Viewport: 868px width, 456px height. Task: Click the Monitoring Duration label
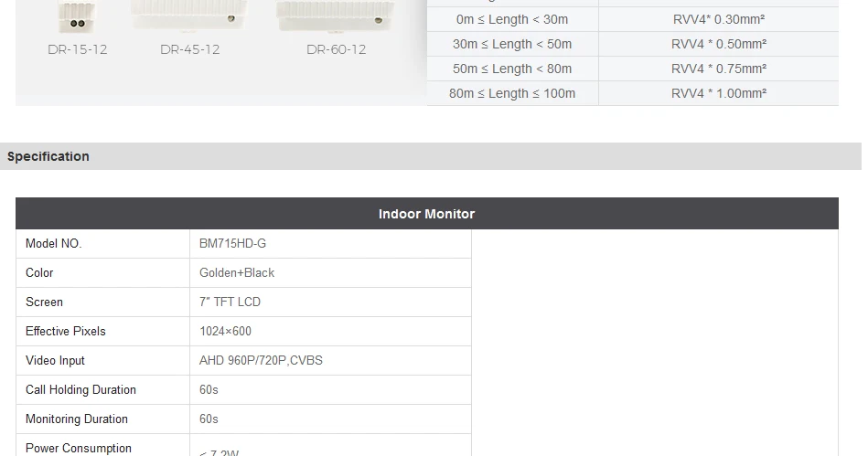[77, 419]
